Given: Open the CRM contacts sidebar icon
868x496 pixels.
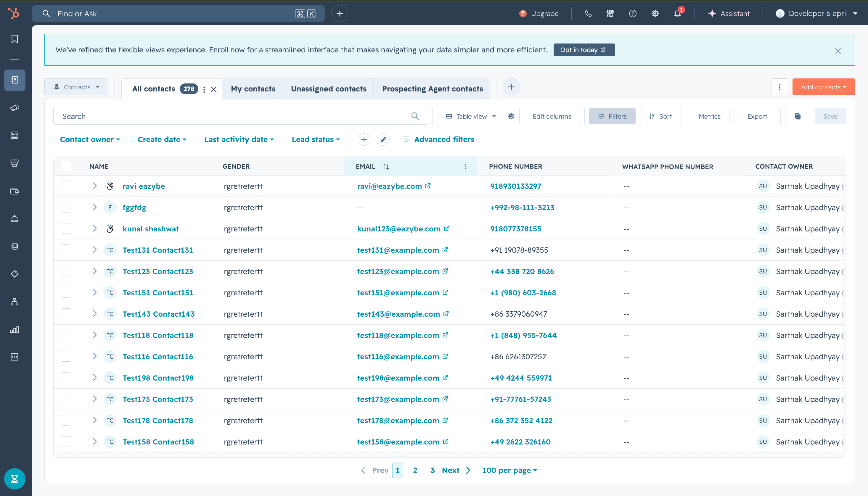Looking at the screenshot, I should click(x=15, y=80).
